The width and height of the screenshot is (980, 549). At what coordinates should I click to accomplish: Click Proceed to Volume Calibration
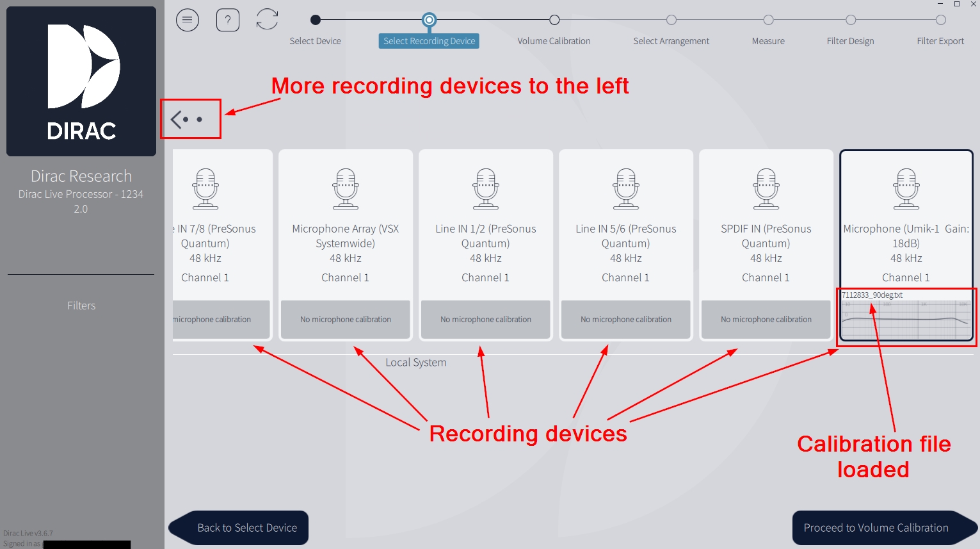point(885,527)
